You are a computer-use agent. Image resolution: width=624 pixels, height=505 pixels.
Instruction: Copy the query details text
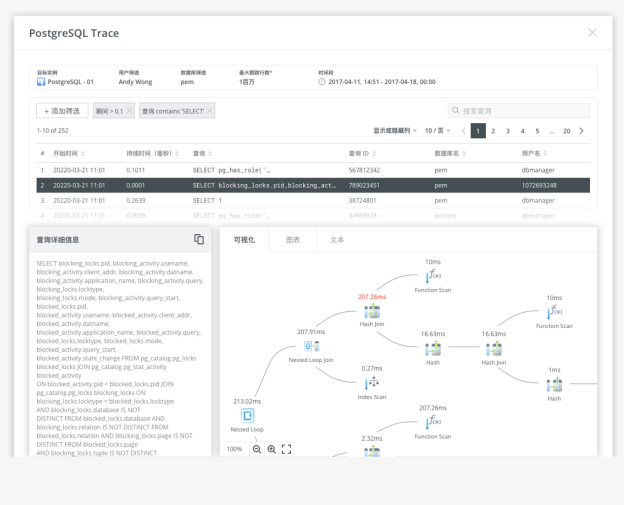tap(199, 239)
